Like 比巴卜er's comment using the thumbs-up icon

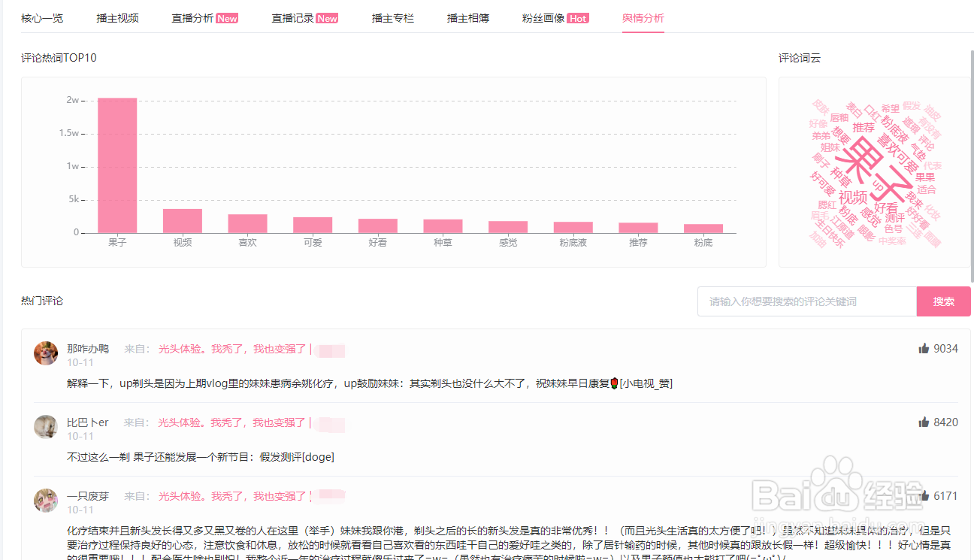click(x=924, y=422)
